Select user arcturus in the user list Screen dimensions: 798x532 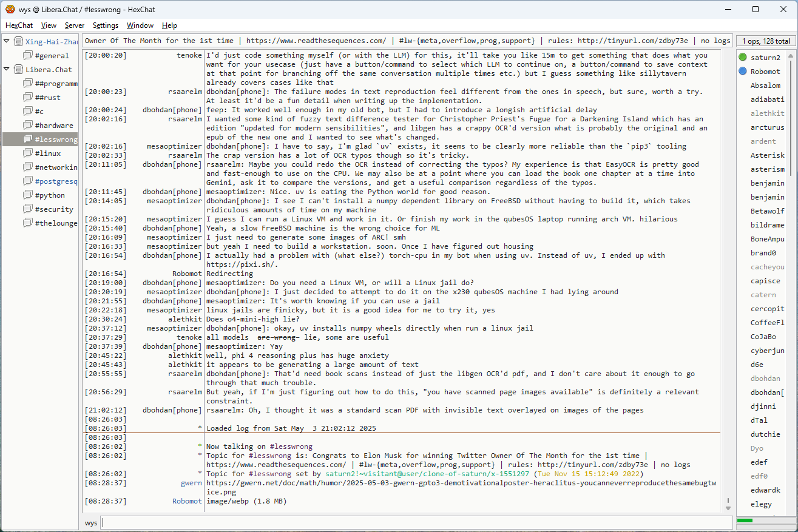click(x=767, y=127)
